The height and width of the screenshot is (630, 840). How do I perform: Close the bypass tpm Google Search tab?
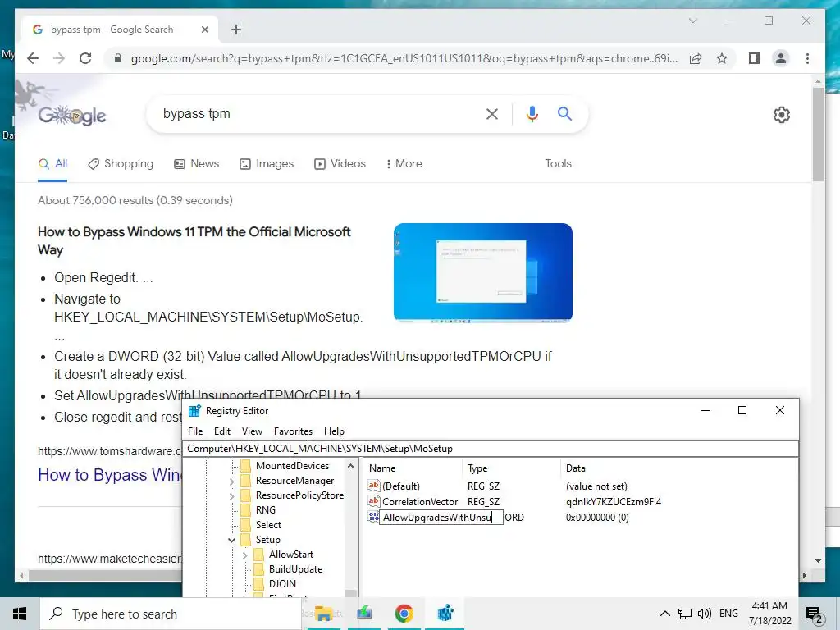[204, 30]
